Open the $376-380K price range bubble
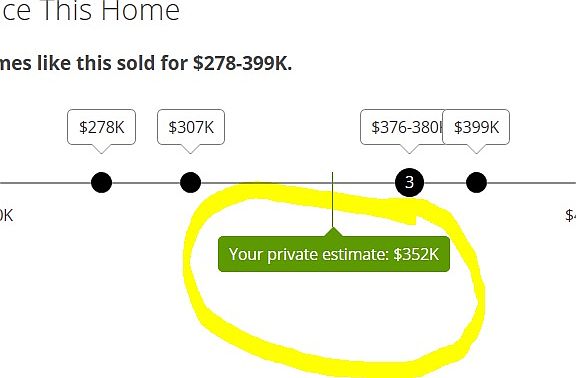Viewport: 576px width, 378px height. coord(402,127)
